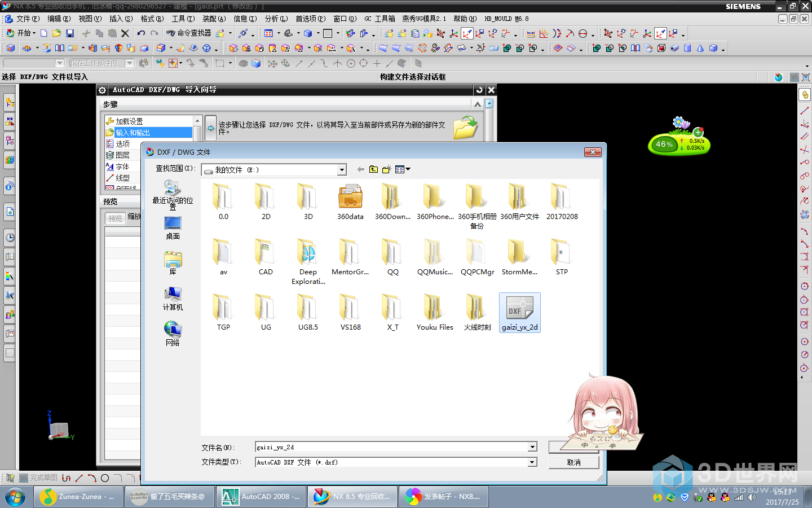Image resolution: width=812 pixels, height=508 pixels.
Task: Click the volume icon in system tray
Action: [751, 497]
